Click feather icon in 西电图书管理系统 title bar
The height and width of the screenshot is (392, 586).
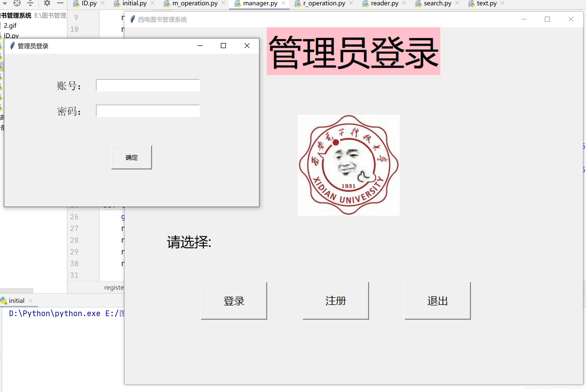coord(132,19)
